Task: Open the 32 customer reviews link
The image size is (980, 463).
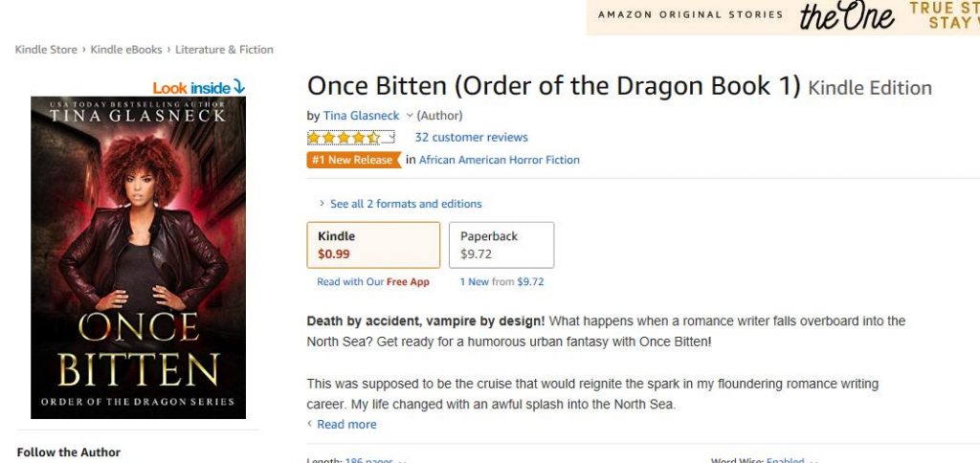Action: (x=471, y=138)
